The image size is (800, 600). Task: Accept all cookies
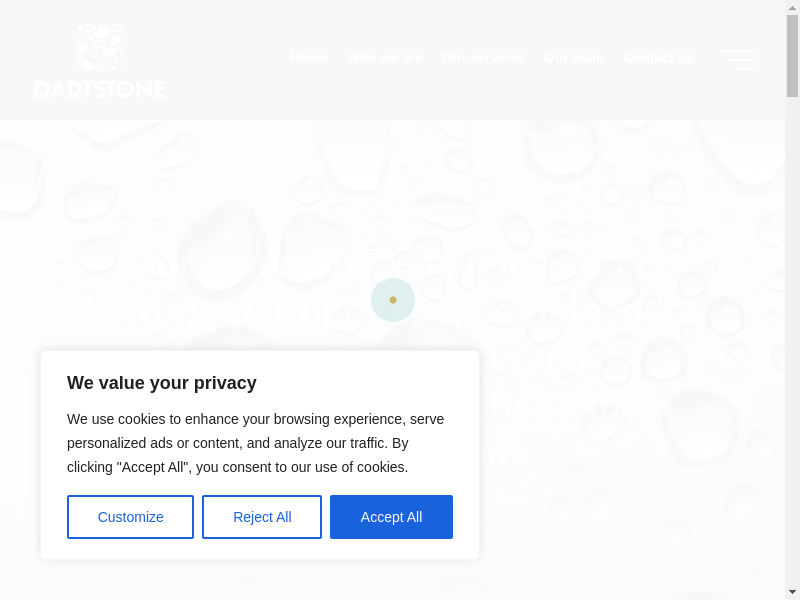[391, 517]
